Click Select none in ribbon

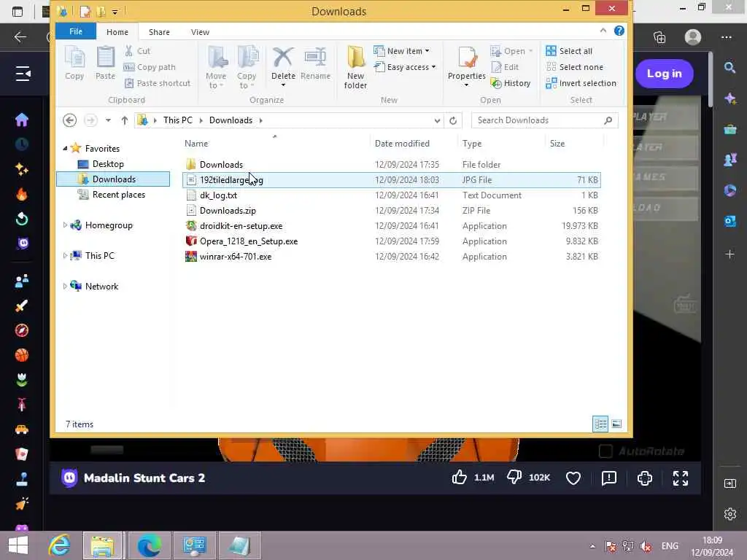[x=575, y=67]
